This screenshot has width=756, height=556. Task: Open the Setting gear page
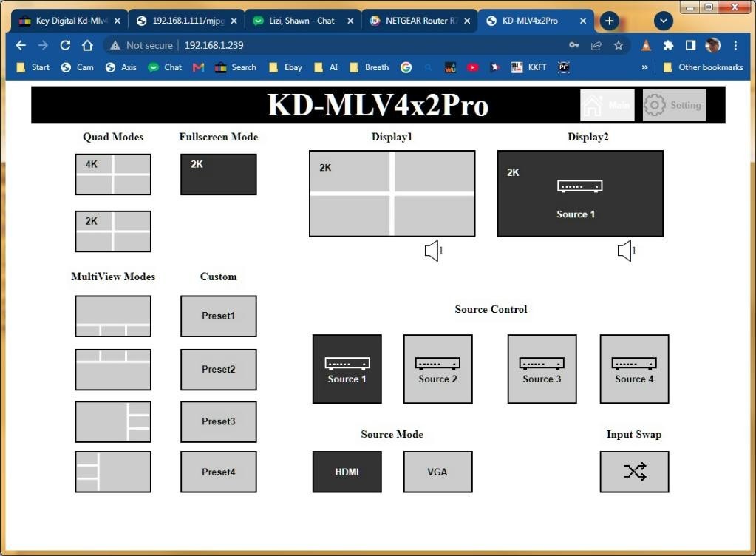click(x=674, y=105)
